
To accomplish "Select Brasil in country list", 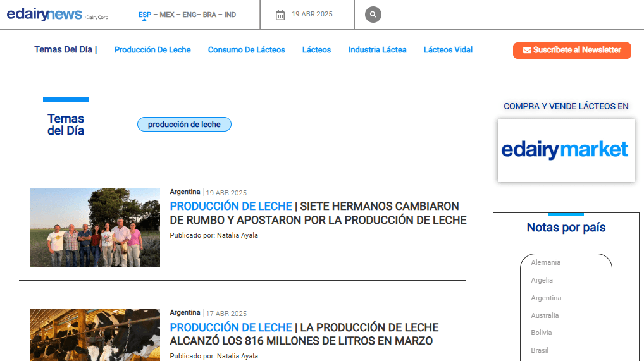I will 539,350.
